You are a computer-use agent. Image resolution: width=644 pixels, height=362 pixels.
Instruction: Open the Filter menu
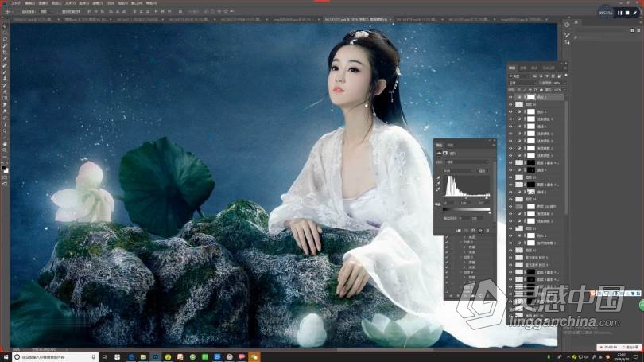(97, 3)
